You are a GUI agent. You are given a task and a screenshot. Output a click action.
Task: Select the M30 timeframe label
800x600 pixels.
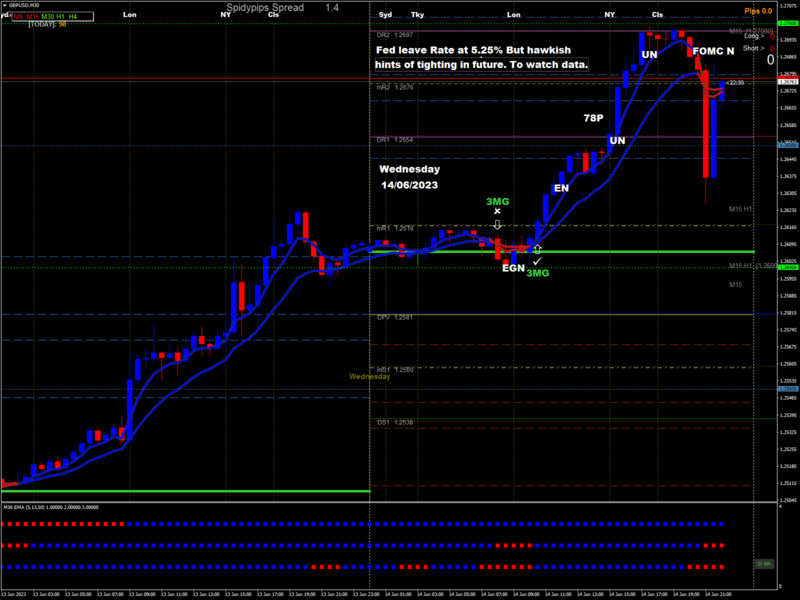coord(47,17)
